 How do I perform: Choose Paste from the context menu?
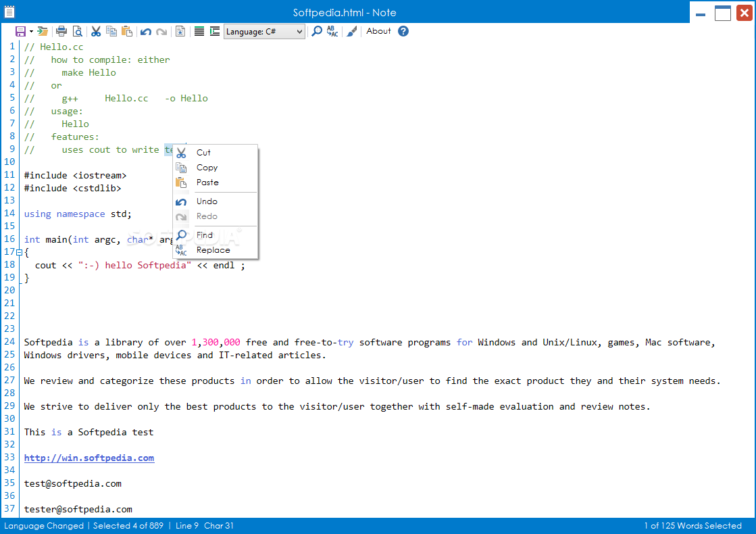click(x=216, y=183)
